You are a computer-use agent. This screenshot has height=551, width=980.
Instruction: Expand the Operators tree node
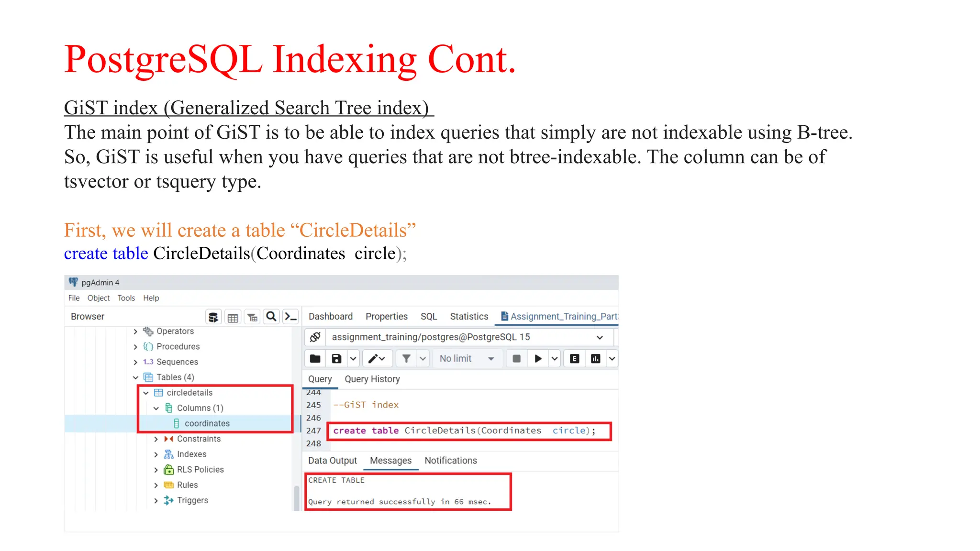[135, 331]
